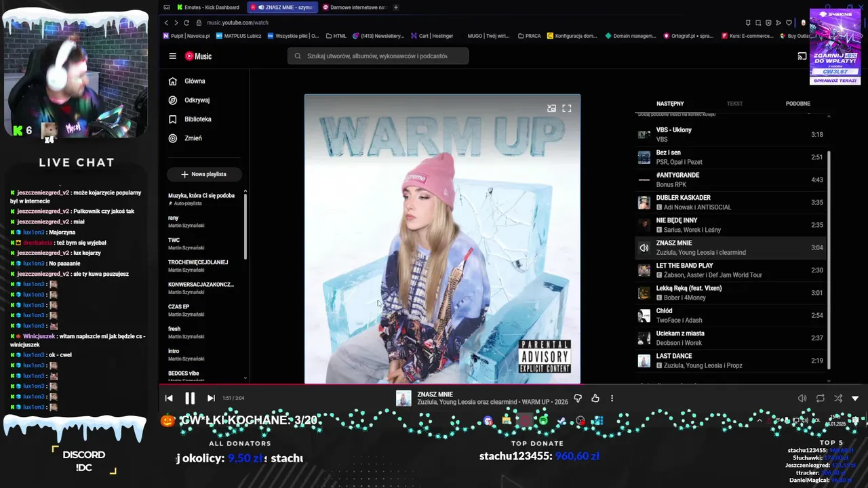Open the YouTube Music hamburger menu
This screenshot has width=868, height=488.
click(172, 56)
